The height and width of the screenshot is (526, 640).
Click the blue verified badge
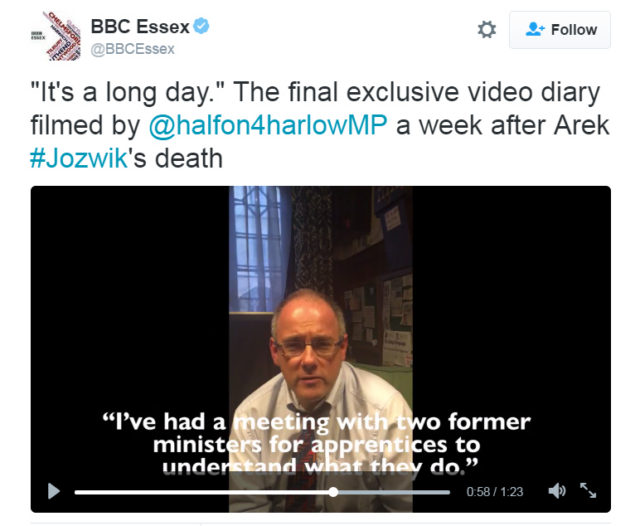click(x=201, y=26)
